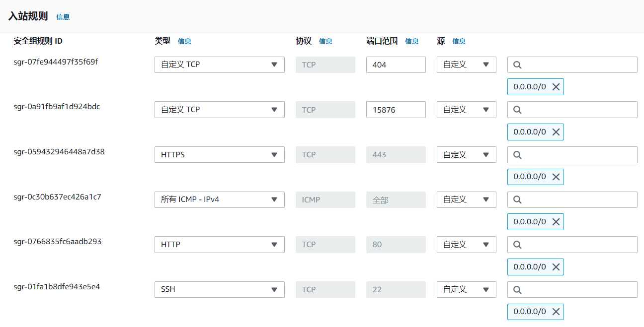Focus the port range field showing 15876
This screenshot has width=644, height=327.
[396, 110]
